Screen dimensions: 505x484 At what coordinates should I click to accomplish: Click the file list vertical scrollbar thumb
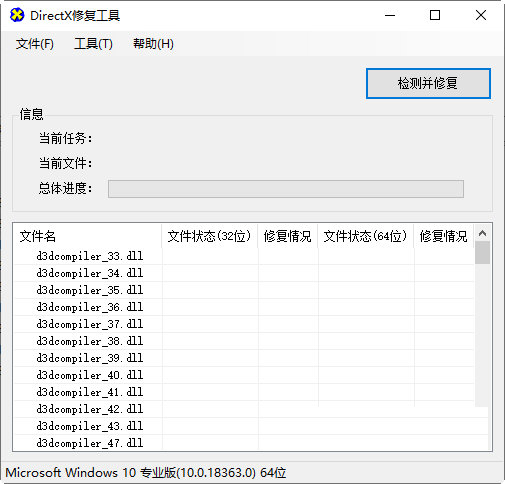(x=482, y=253)
